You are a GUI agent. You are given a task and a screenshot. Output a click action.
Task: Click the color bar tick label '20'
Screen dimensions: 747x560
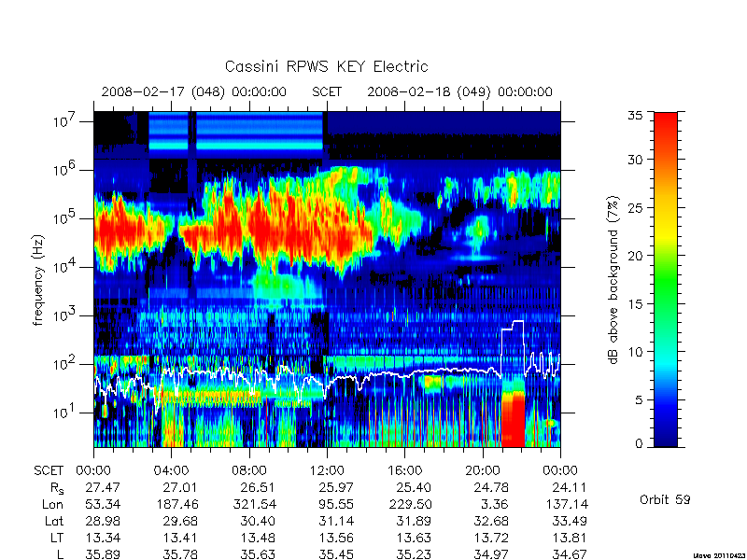point(635,256)
